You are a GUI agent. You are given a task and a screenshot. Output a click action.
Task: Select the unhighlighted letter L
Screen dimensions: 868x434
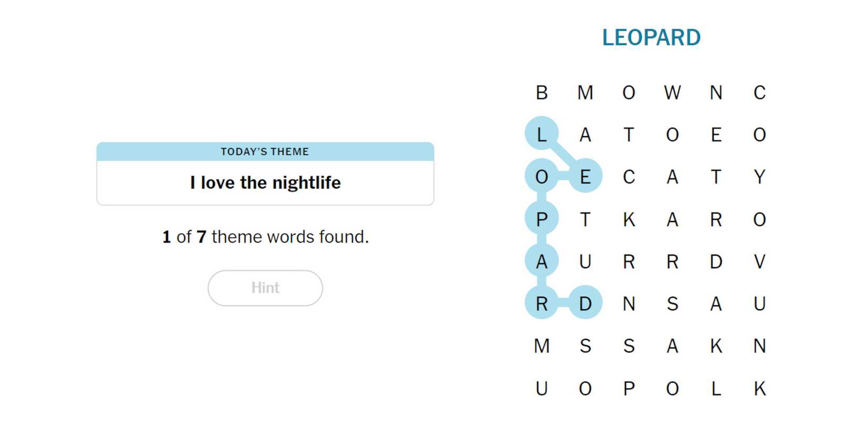coord(715,388)
